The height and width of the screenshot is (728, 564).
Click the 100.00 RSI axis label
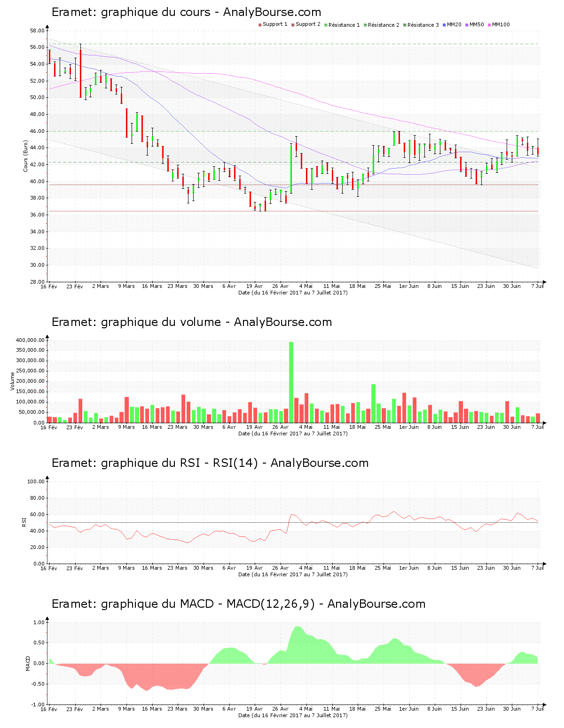click(x=36, y=481)
